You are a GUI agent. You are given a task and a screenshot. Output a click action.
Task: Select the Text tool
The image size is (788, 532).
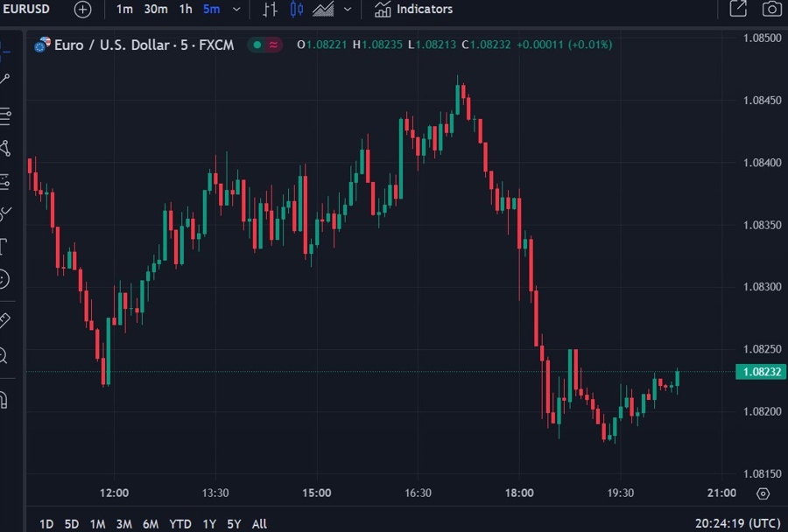point(4,247)
